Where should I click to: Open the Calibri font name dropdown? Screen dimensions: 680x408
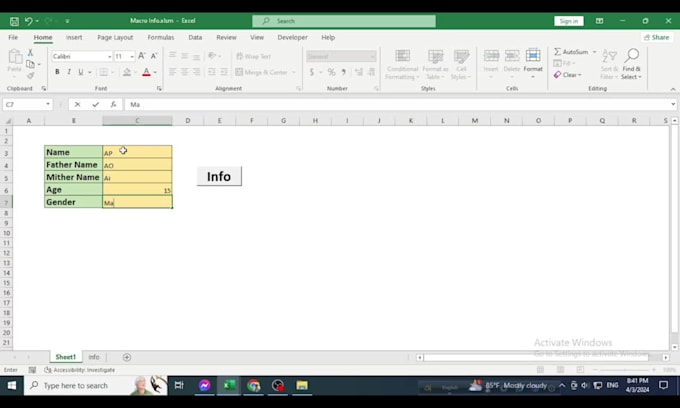click(x=108, y=57)
